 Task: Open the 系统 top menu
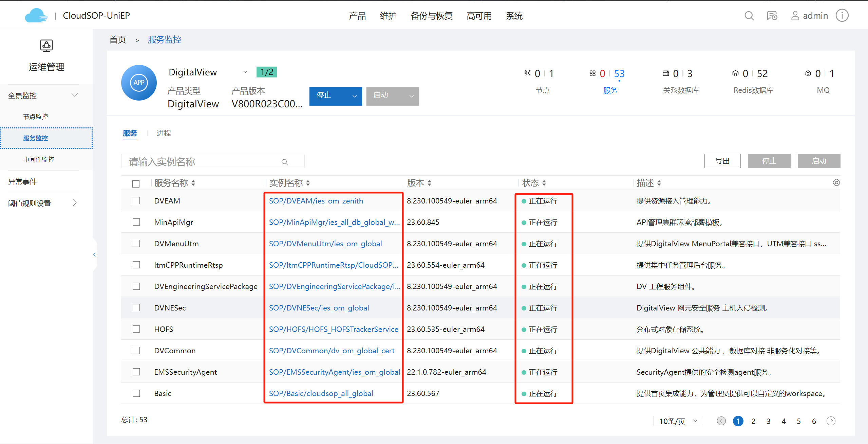click(x=514, y=16)
